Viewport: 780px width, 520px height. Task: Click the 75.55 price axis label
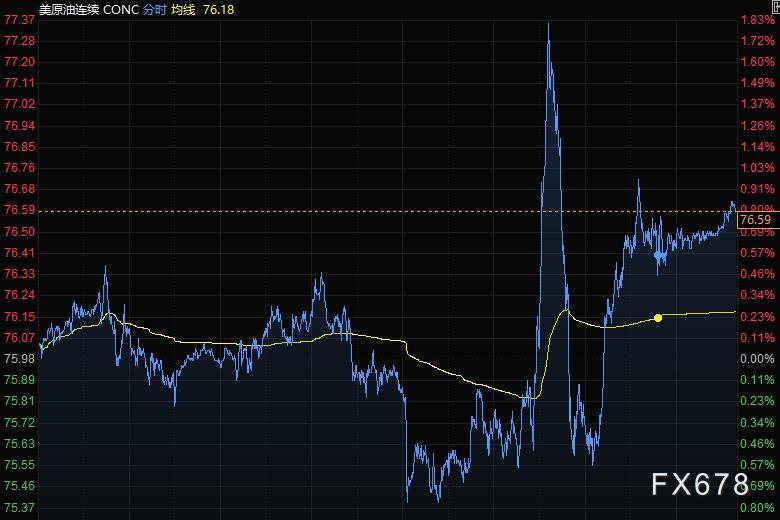pyautogui.click(x=19, y=465)
